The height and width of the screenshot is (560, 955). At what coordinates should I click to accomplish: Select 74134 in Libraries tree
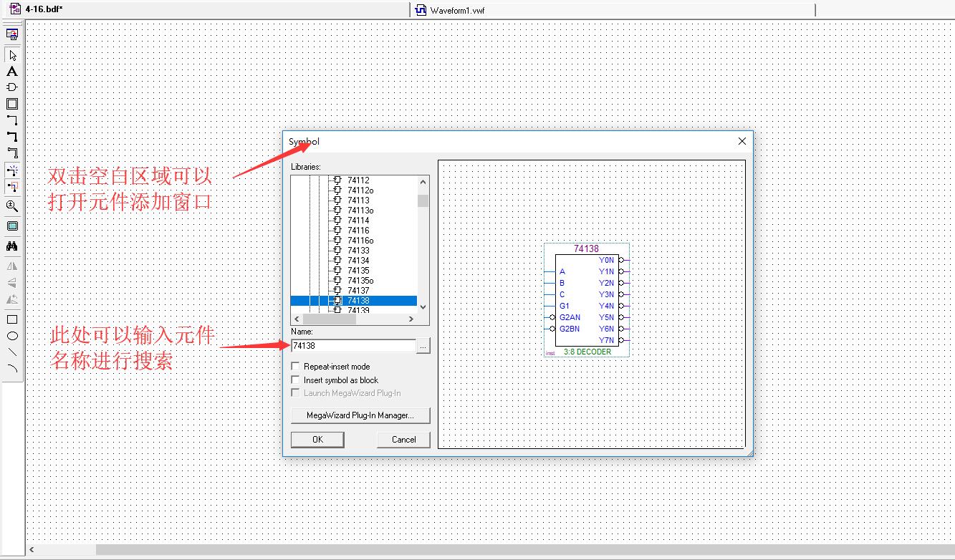pos(358,261)
